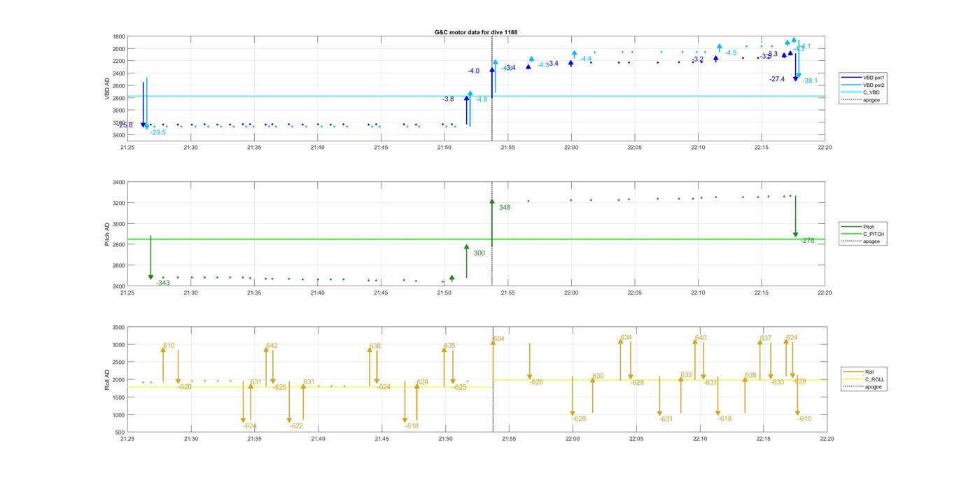
Task: Click the 'Pitch AD' y-axis label
Action: tap(107, 234)
